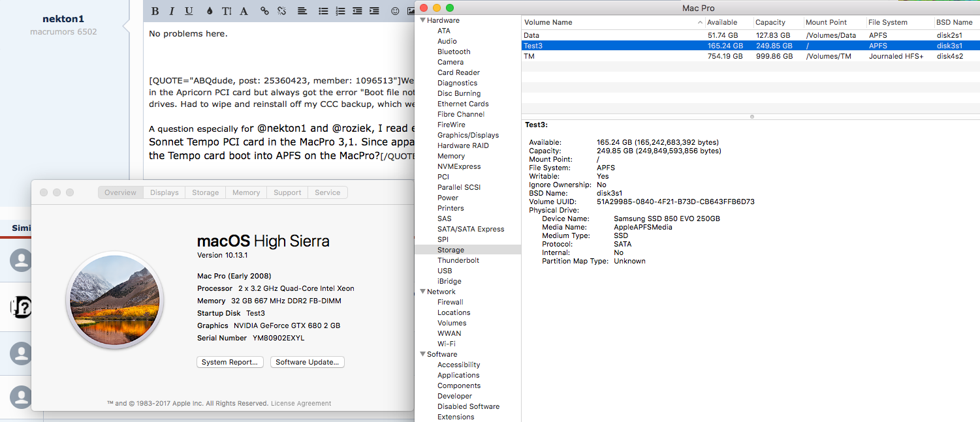Switch to the Overview tab
Viewport: 980px width, 422px height.
[x=121, y=192]
